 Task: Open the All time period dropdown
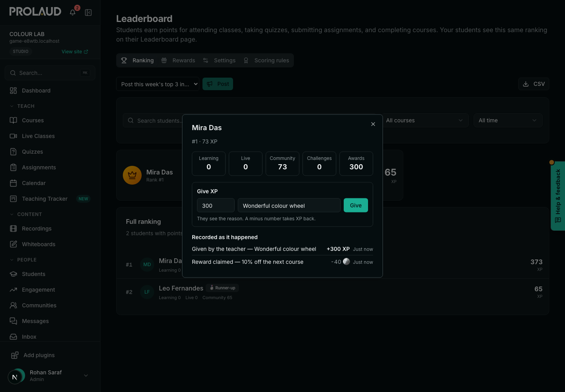508,120
